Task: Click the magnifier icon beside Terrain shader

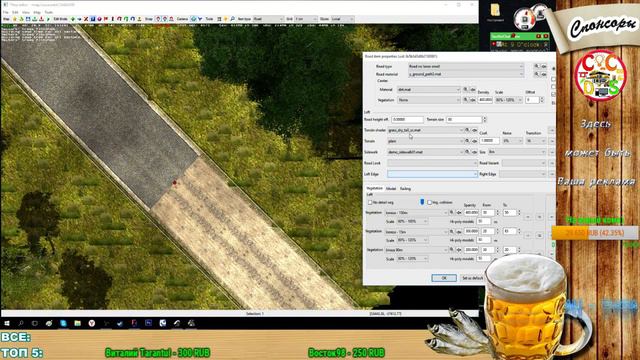Action: coord(467,130)
